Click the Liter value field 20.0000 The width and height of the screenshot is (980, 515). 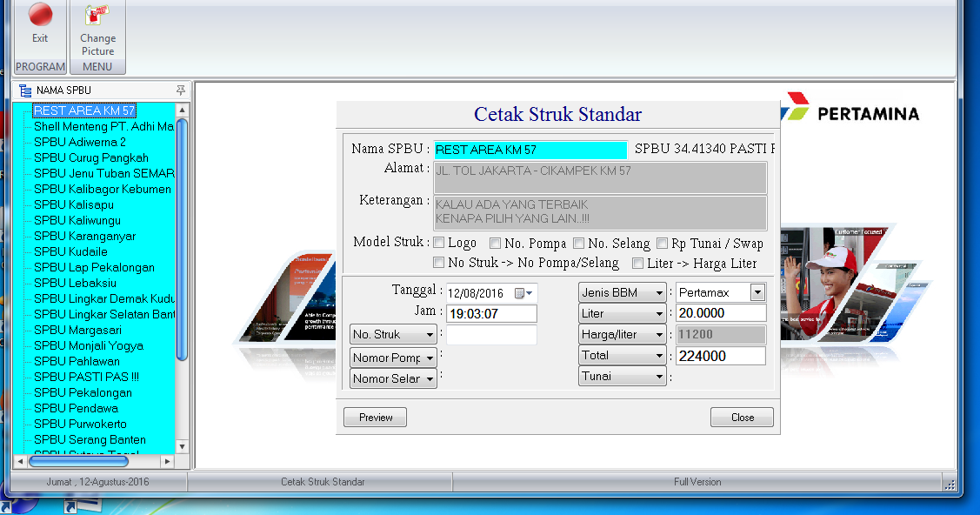(721, 313)
